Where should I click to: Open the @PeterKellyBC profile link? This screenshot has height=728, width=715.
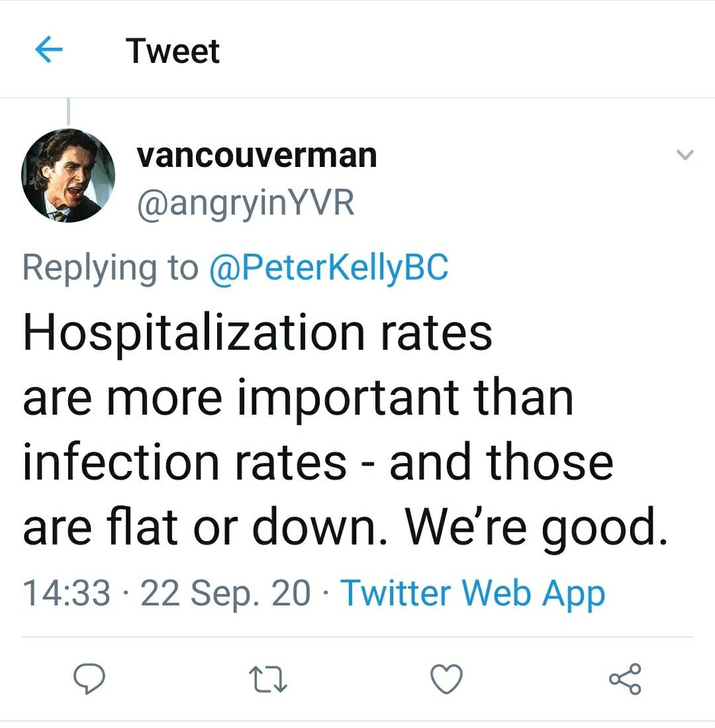(x=328, y=267)
